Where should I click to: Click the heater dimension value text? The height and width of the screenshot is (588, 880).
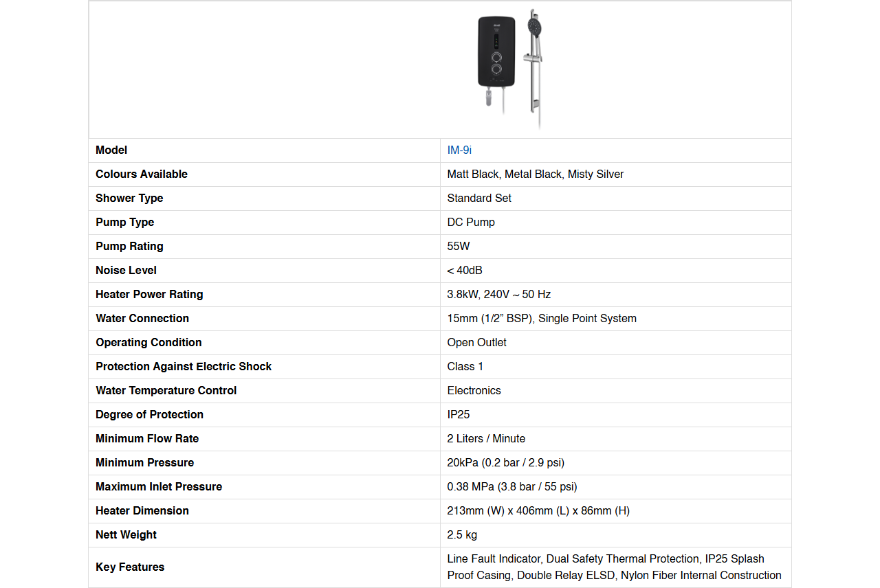[538, 511]
